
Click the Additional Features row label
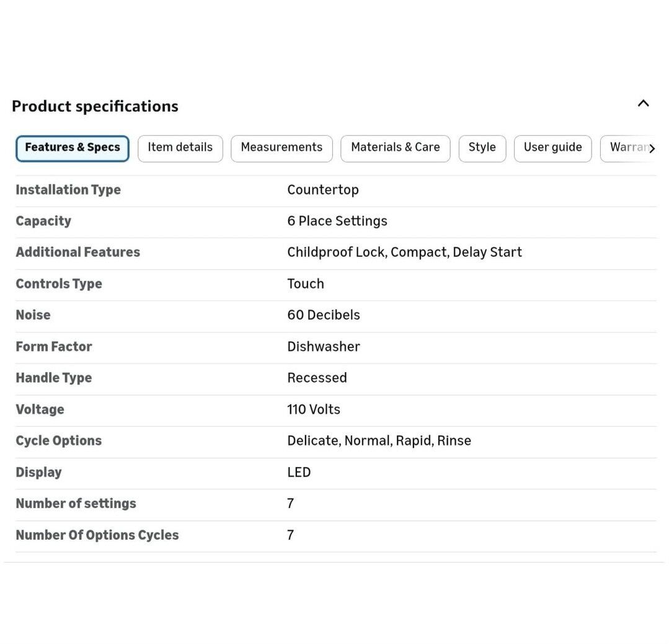(78, 252)
